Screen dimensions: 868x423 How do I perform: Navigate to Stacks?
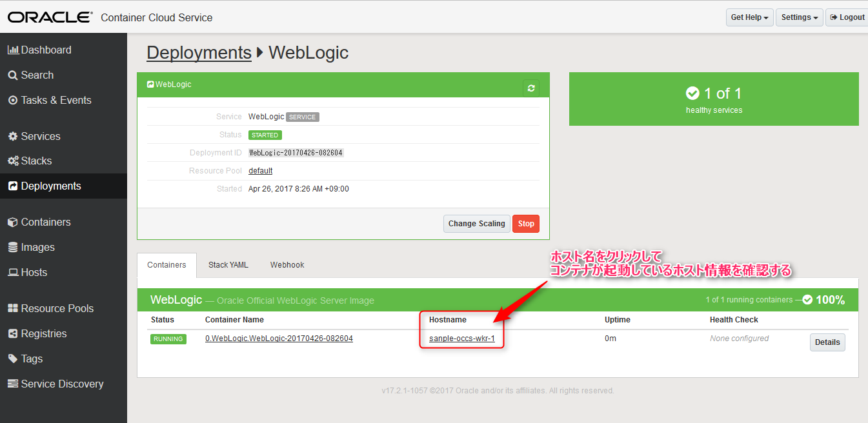63,161
